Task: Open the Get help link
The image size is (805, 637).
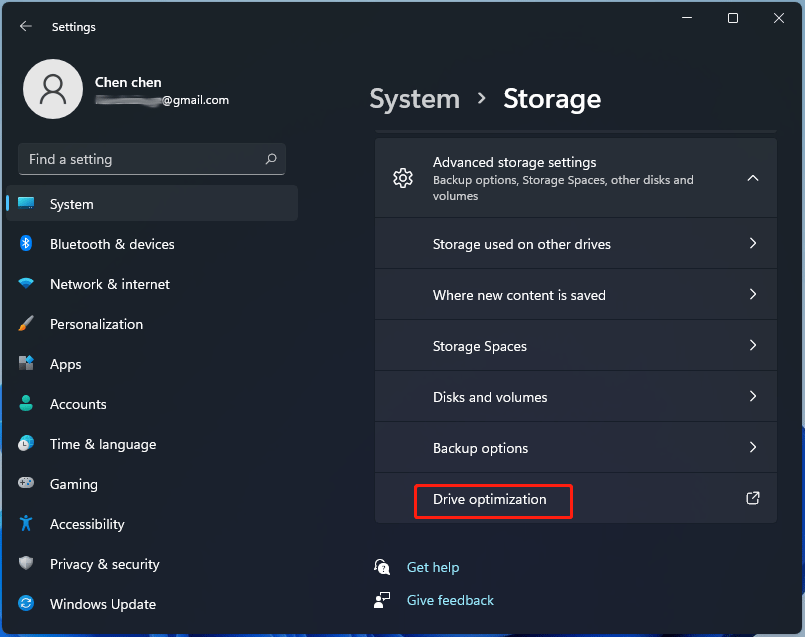Action: pyautogui.click(x=433, y=567)
